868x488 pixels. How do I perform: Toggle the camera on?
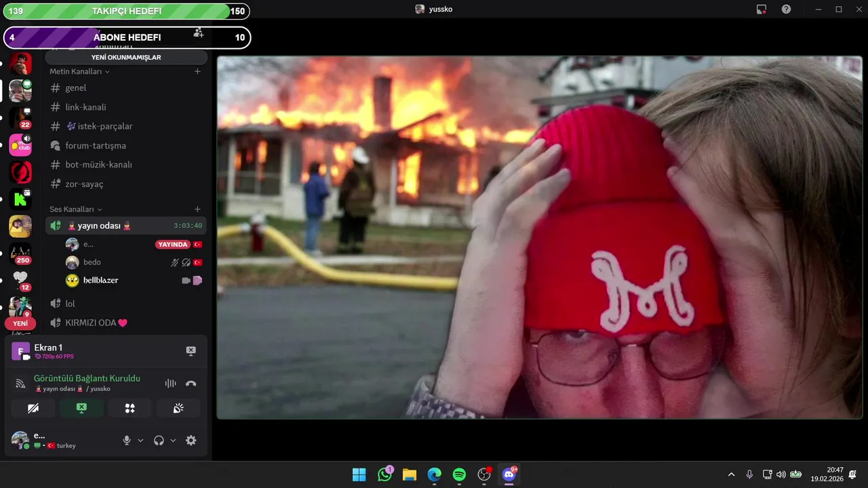click(33, 408)
